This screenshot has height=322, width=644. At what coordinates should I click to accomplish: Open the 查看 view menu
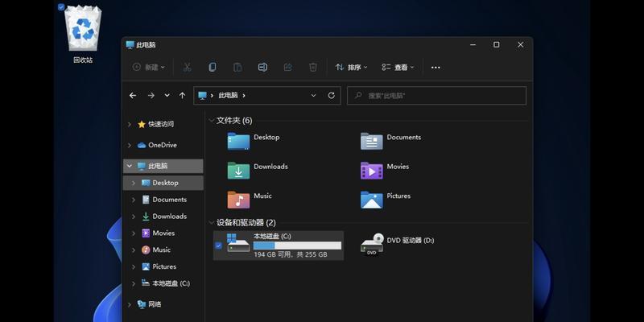point(398,67)
